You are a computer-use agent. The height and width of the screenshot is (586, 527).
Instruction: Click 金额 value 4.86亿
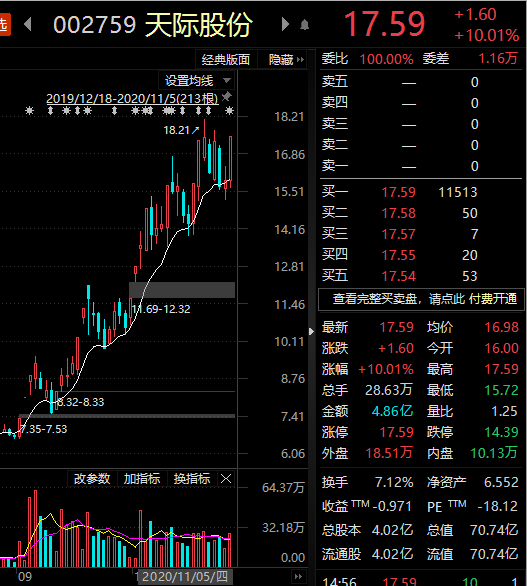pos(392,411)
